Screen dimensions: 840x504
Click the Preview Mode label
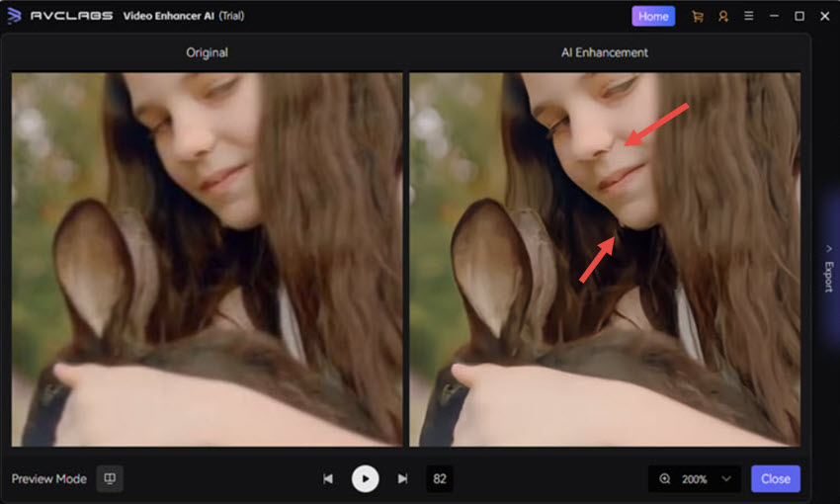point(48,479)
